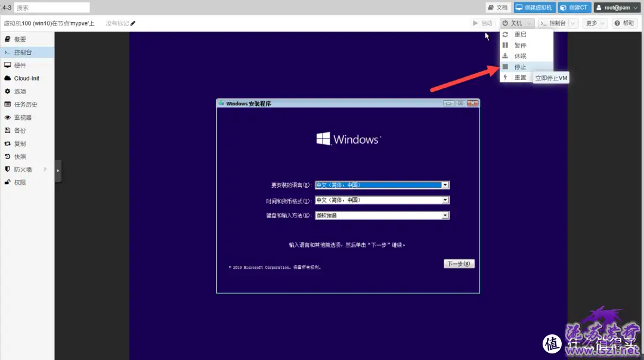Choose 重启 from the shutdown menu
Screen dimensions: 644x360
pyautogui.click(x=527, y=35)
